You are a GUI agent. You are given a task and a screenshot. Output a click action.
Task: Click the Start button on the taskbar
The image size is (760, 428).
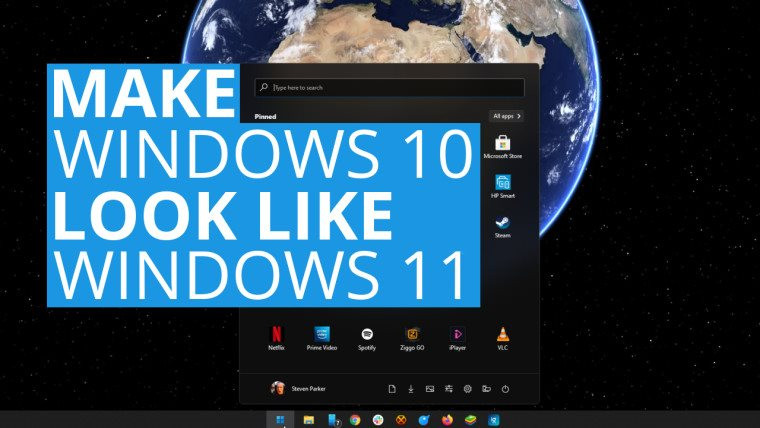click(280, 420)
